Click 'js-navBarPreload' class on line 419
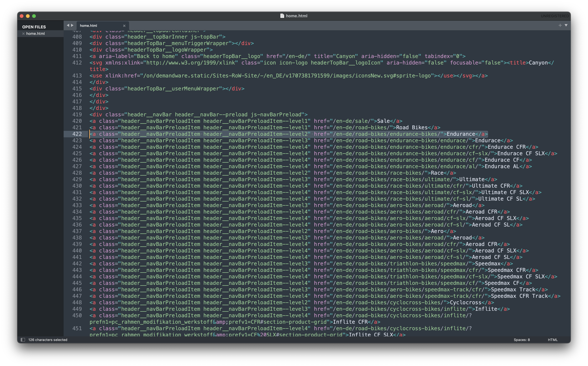Viewport: 588px width, 366px height. click(x=276, y=114)
